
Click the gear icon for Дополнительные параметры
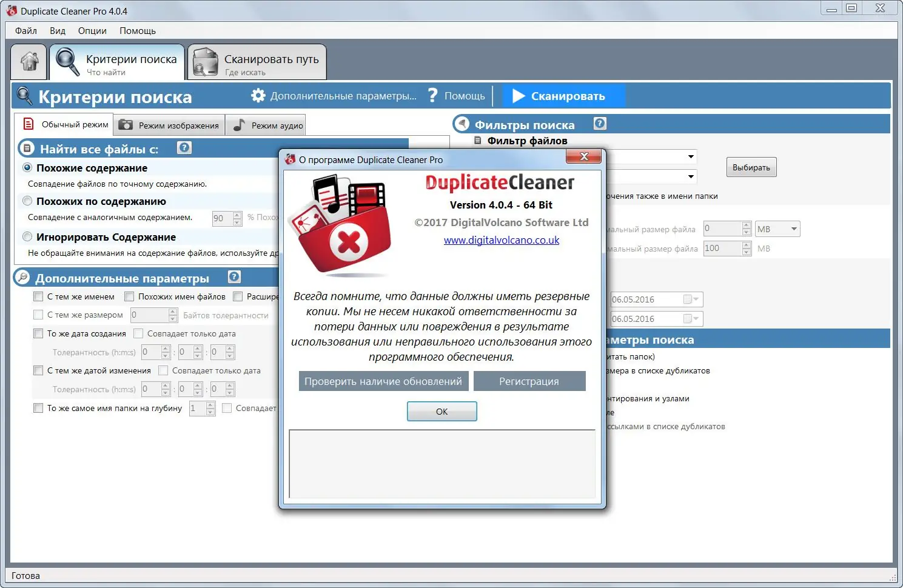click(258, 96)
